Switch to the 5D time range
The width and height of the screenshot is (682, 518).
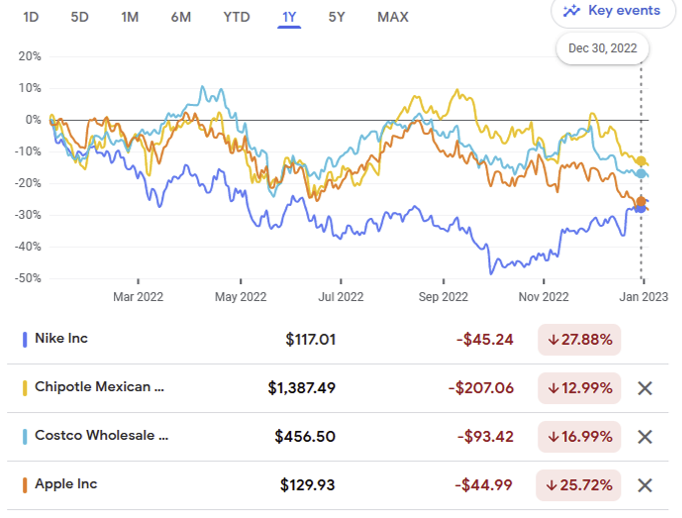(x=80, y=17)
